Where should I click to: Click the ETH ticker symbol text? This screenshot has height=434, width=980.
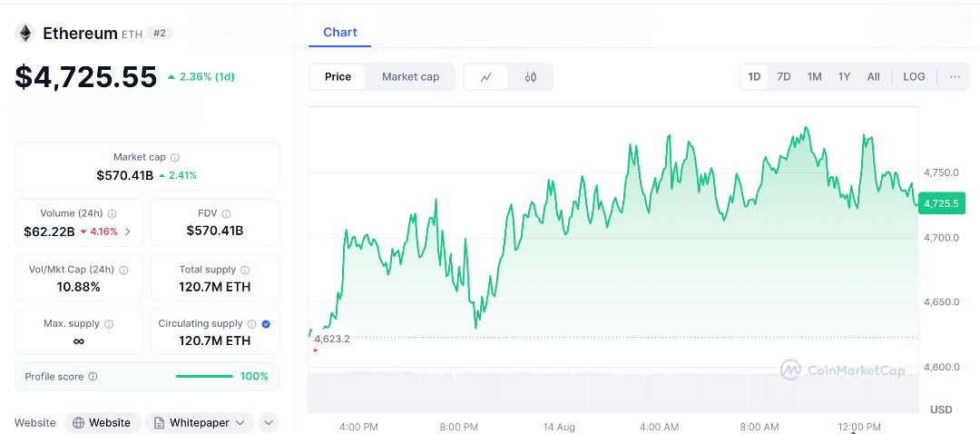click(x=132, y=35)
